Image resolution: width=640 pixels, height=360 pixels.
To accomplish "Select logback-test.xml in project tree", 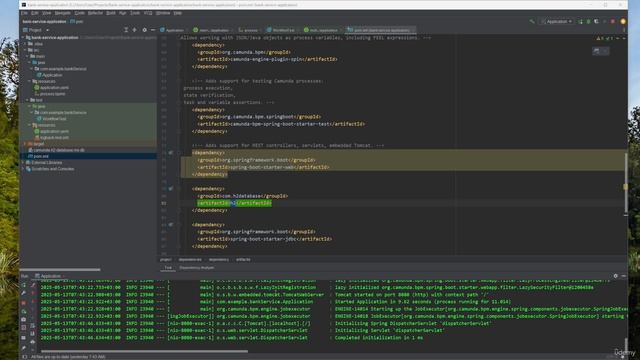I will (x=51, y=138).
